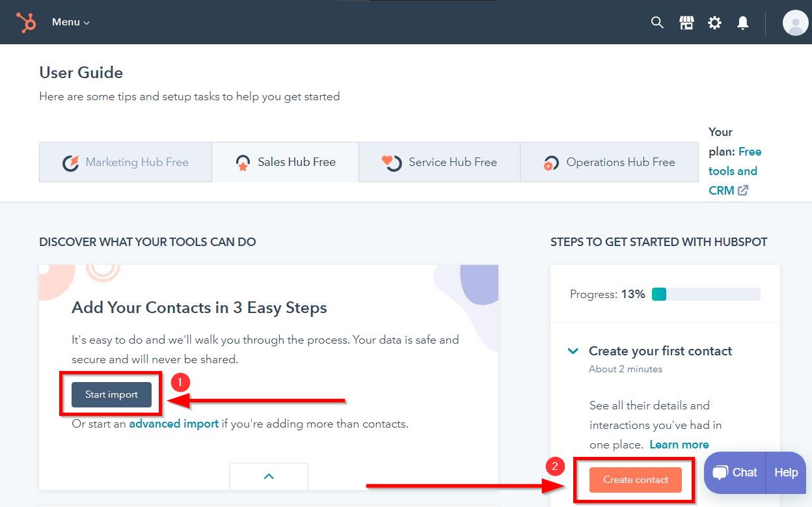Show notifications via the bell icon

pos(742,23)
